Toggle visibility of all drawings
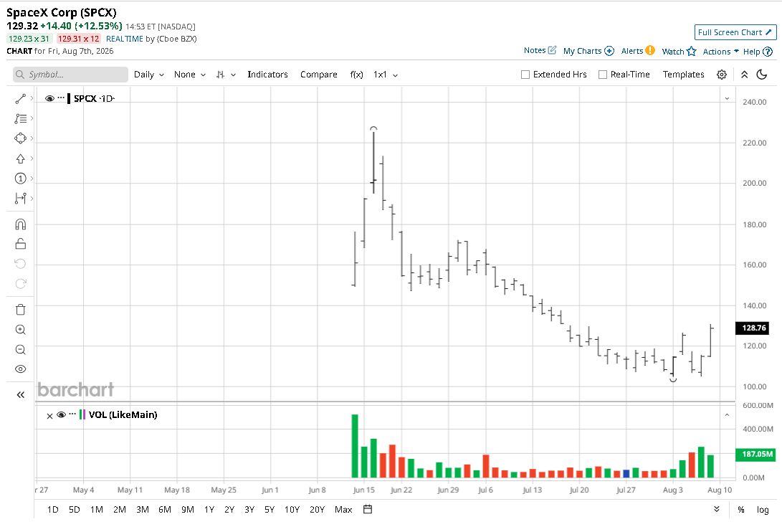 point(21,369)
